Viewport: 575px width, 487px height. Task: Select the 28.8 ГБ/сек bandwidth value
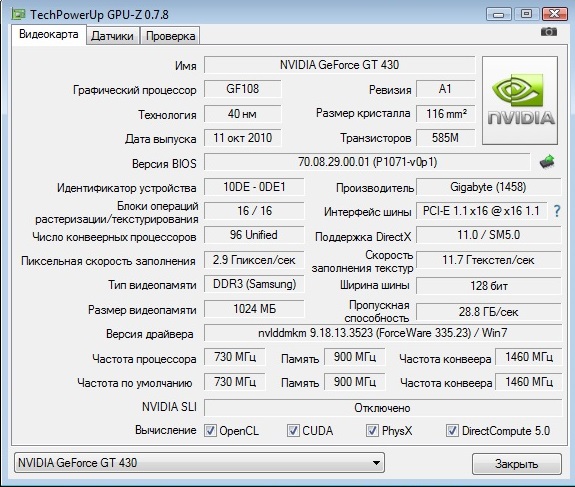coord(488,312)
